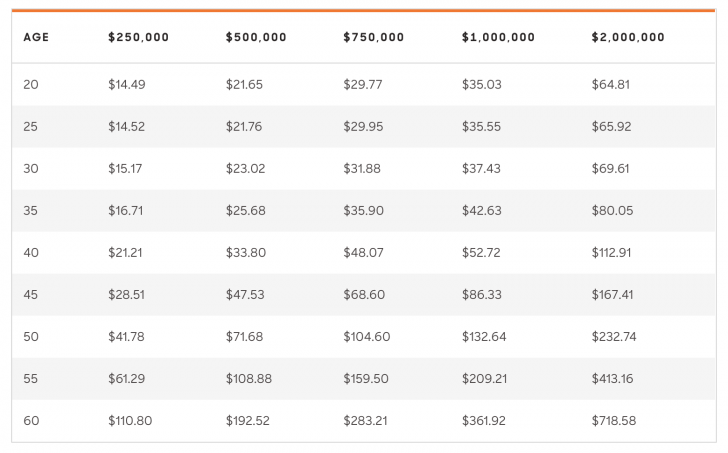Screen dimensions: 728x453
Task: Click the $1,000,000 column header
Action: [x=498, y=38]
